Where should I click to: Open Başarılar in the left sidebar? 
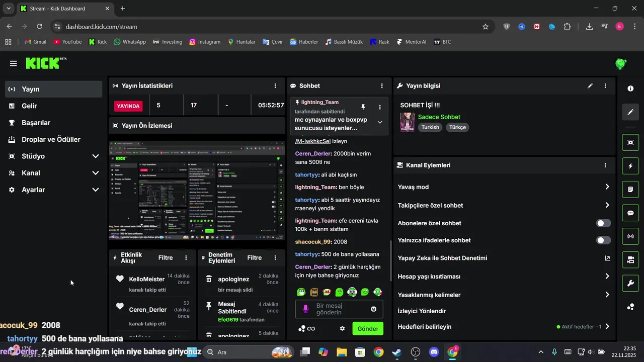point(54,123)
